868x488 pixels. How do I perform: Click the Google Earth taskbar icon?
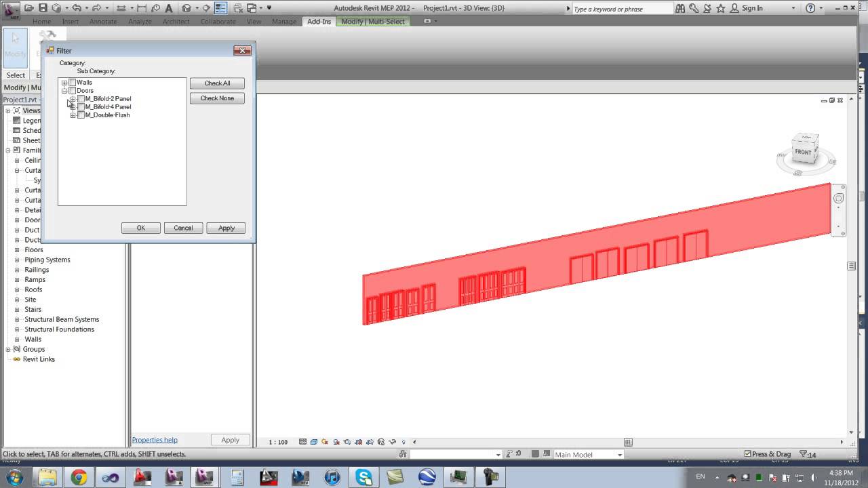(427, 478)
